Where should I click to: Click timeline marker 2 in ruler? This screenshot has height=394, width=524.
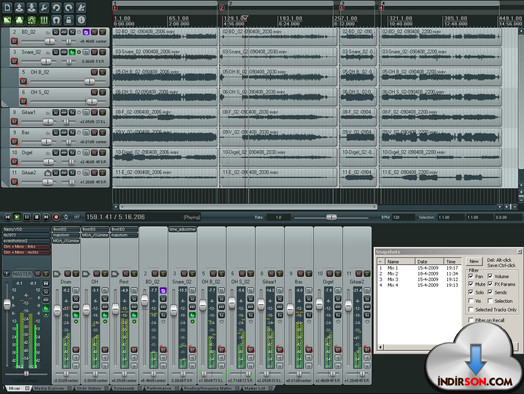point(222,8)
